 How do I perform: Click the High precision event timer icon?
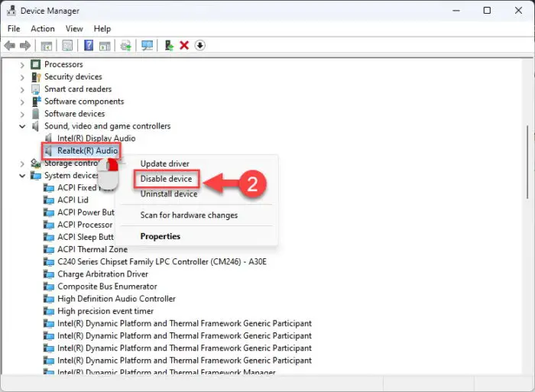point(49,311)
